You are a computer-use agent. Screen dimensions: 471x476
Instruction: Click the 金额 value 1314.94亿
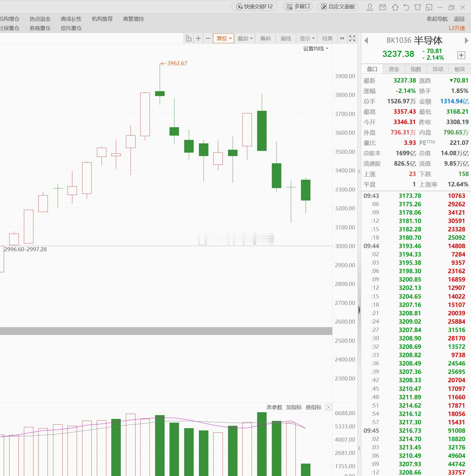[x=454, y=101]
